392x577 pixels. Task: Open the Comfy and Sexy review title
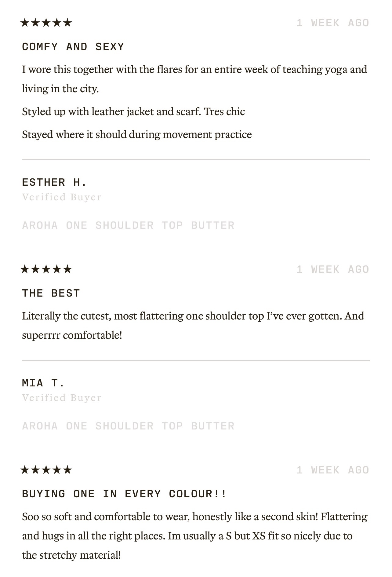(73, 47)
